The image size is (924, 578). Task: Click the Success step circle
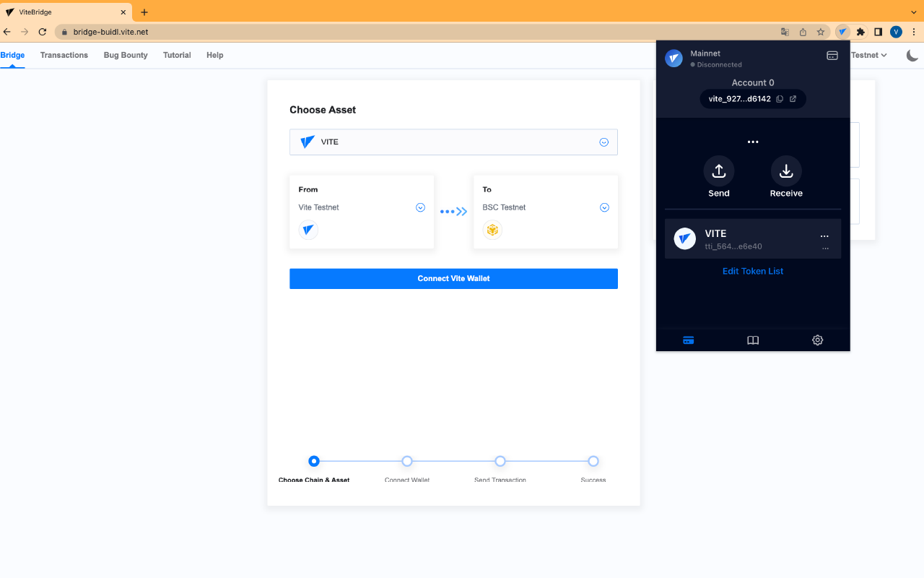[x=593, y=461]
